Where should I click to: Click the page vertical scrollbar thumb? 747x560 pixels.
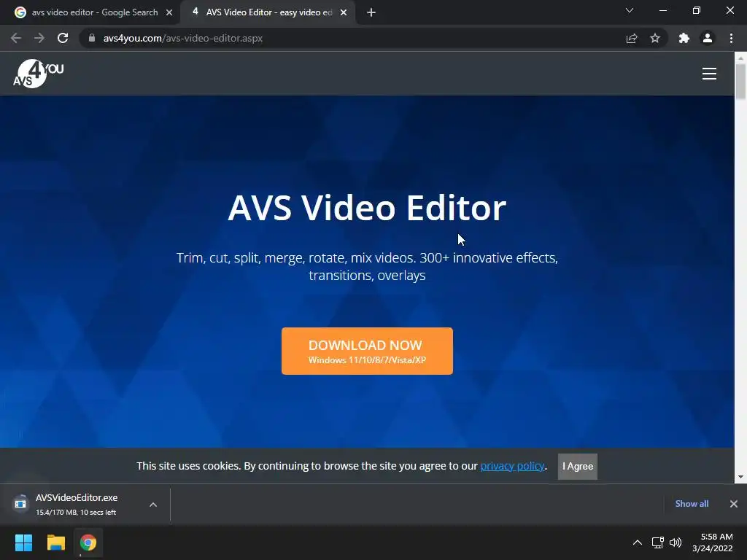point(740,81)
